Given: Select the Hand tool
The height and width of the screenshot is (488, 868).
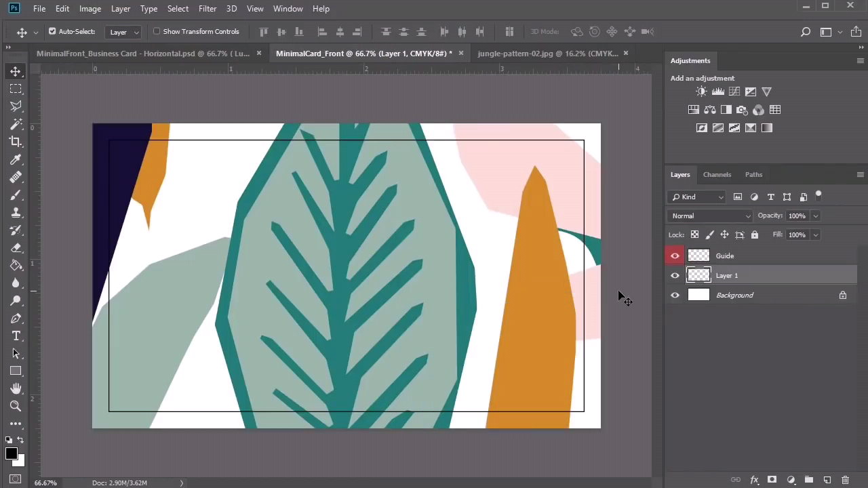Looking at the screenshot, I should click(x=16, y=388).
